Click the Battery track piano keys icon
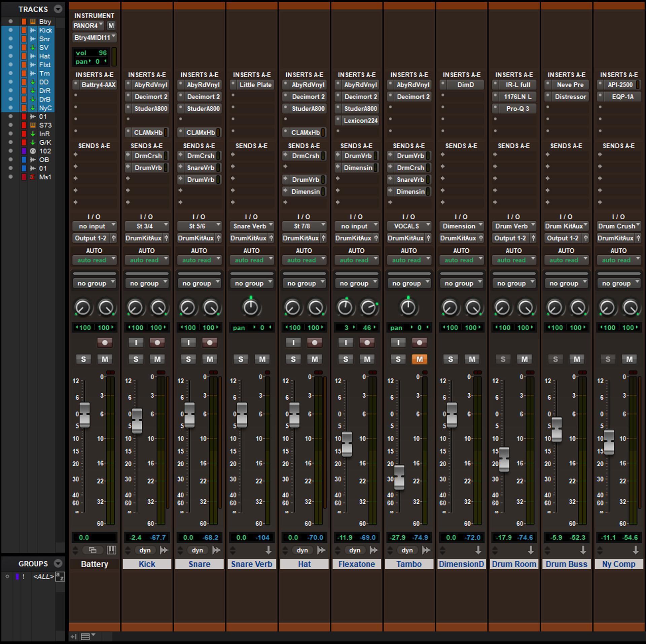Image resolution: width=646 pixels, height=644 pixels. click(111, 550)
